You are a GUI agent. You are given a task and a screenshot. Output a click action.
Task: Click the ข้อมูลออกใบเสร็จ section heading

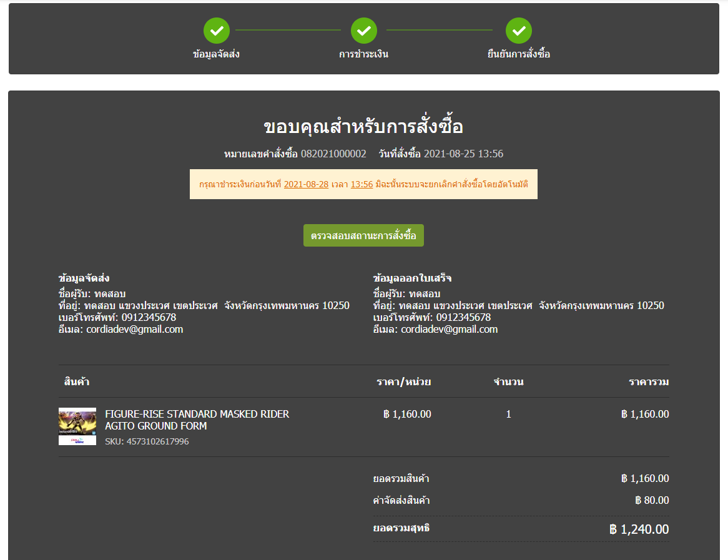[x=412, y=278]
